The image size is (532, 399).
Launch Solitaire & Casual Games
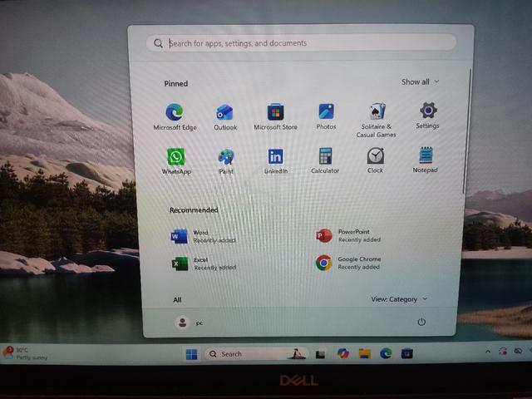(x=376, y=120)
